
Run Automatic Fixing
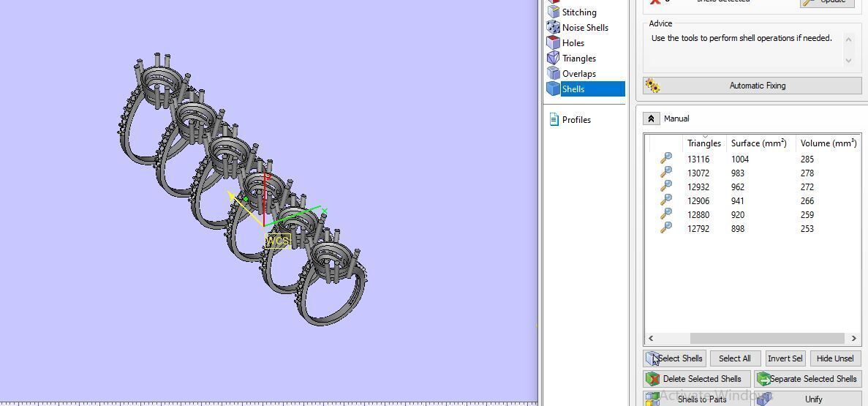(752, 86)
